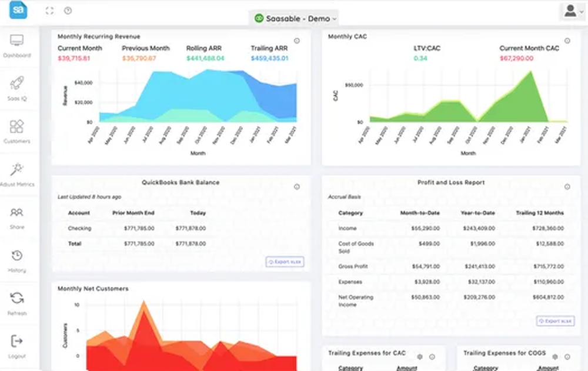Open settings gear on Trailing Expenses for CAC

click(x=420, y=357)
